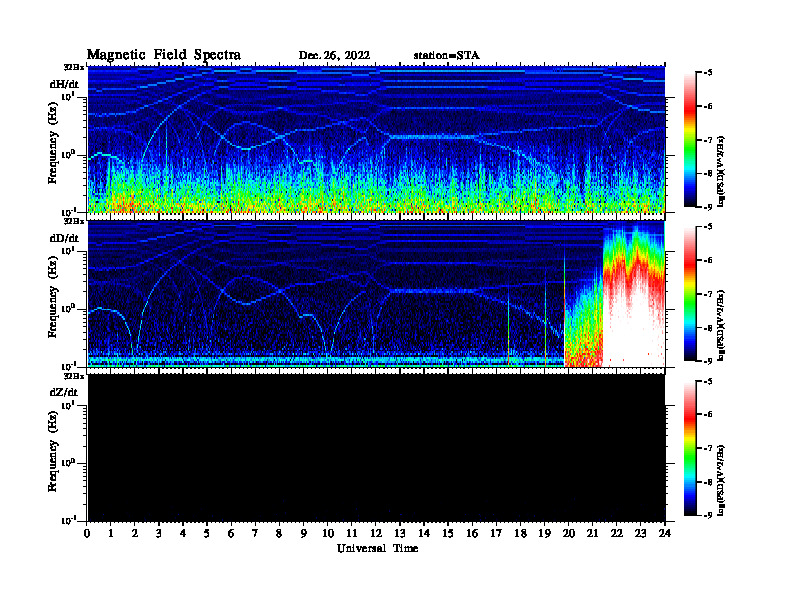792x612 pixels.
Task: Click hour 19 on the Universal Time axis
Action: pos(544,533)
